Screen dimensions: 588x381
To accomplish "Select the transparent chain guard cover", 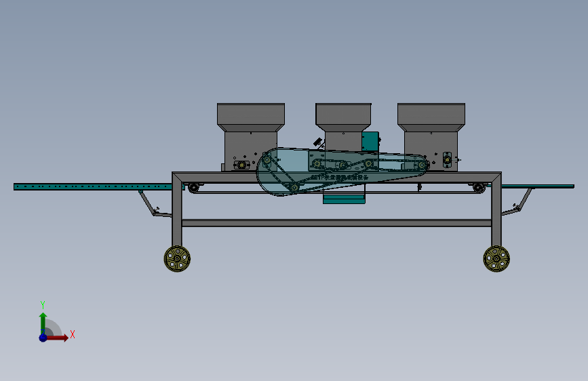I will [342, 171].
